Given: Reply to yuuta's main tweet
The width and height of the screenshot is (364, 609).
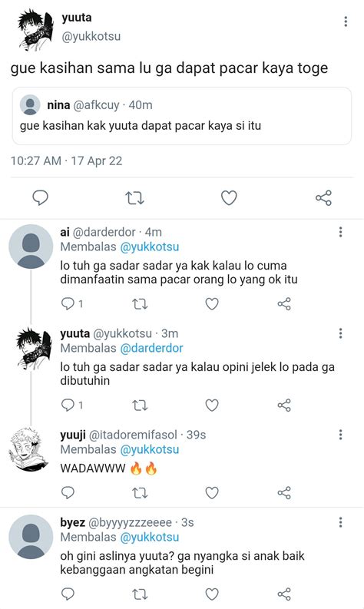Looking at the screenshot, I should pyautogui.click(x=40, y=197).
